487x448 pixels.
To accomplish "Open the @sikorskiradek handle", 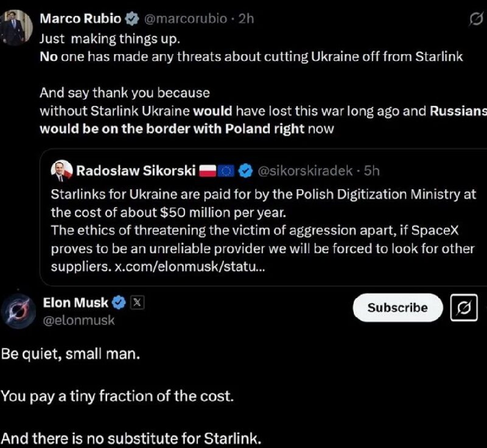I will click(305, 171).
